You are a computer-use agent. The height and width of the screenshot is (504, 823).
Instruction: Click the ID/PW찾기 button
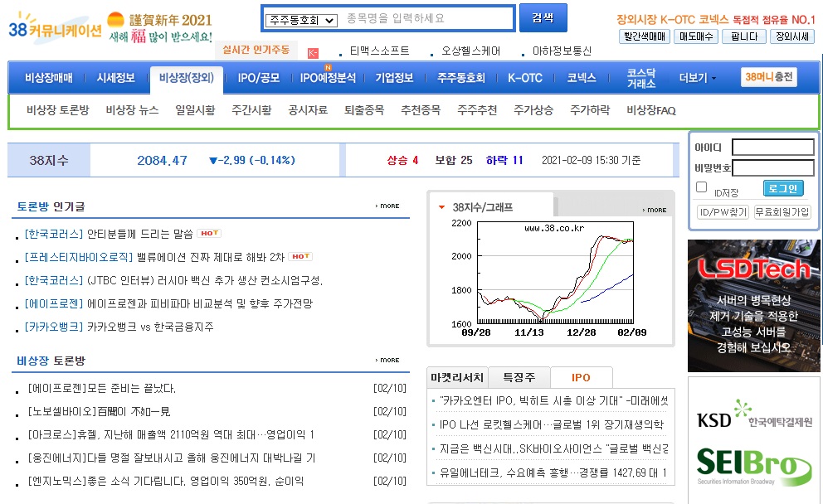coord(723,212)
